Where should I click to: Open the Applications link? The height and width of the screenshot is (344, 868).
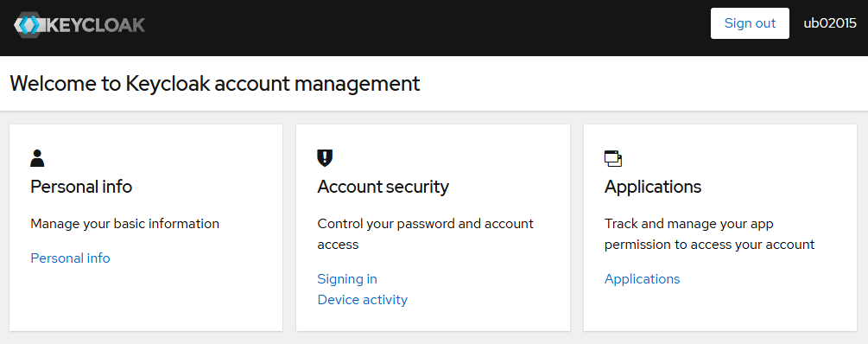[x=642, y=278]
